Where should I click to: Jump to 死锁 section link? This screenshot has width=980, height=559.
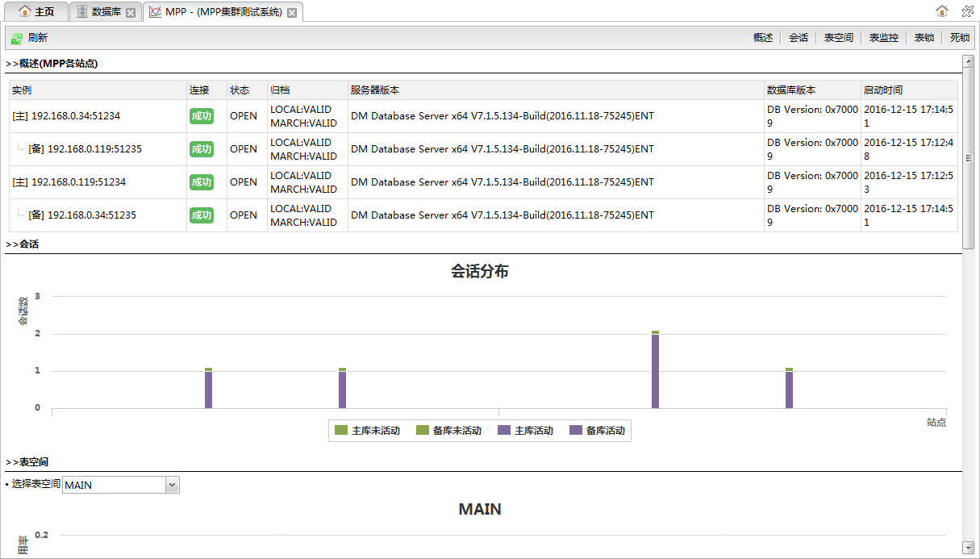coord(960,38)
